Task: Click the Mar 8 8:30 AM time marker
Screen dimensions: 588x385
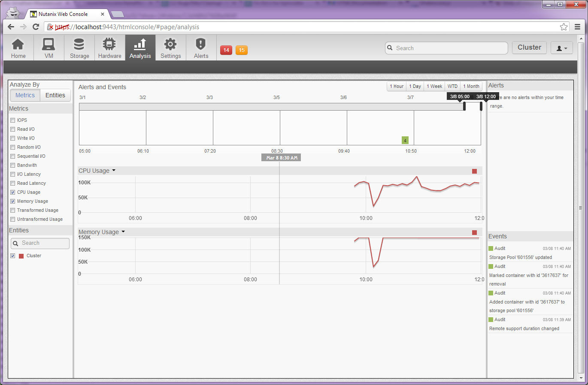Action: coord(281,158)
